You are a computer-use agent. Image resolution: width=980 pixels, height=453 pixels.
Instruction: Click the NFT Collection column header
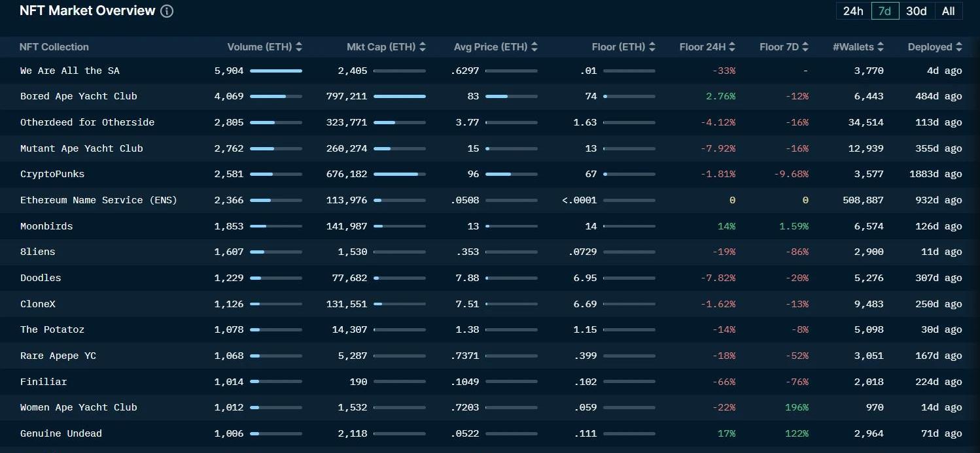(54, 47)
